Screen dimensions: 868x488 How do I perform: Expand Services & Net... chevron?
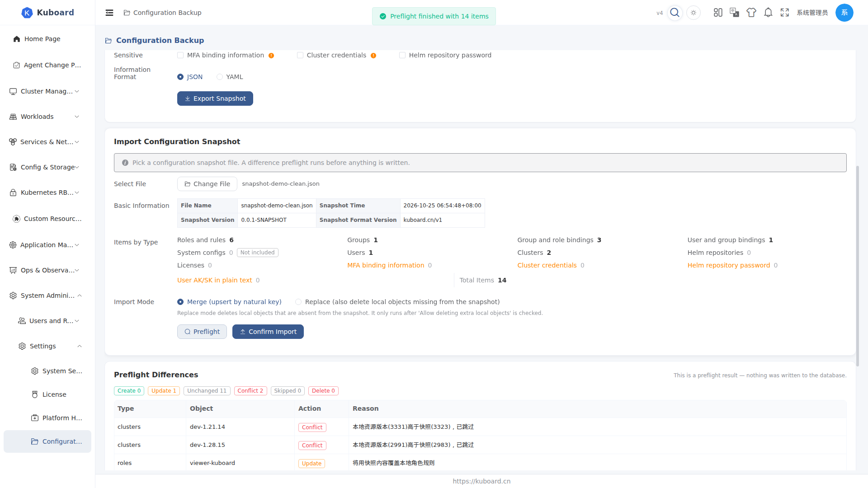click(x=77, y=142)
